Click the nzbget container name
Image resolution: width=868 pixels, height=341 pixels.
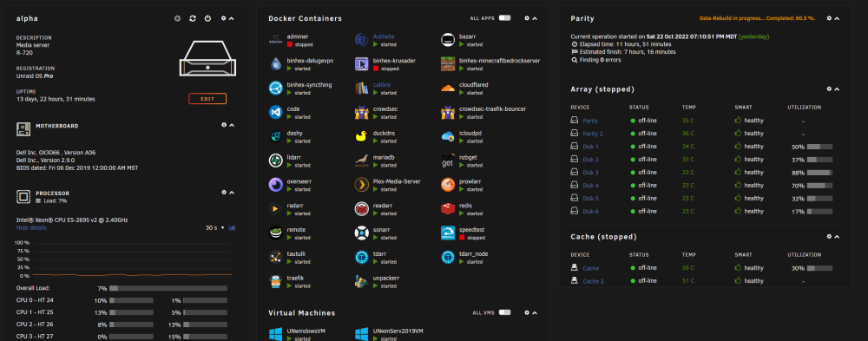pyautogui.click(x=468, y=157)
